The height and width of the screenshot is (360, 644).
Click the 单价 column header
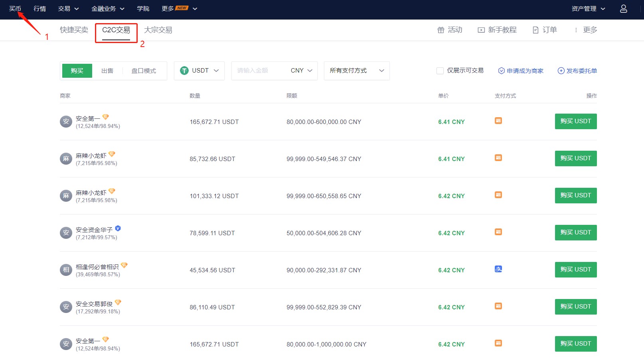click(x=443, y=96)
